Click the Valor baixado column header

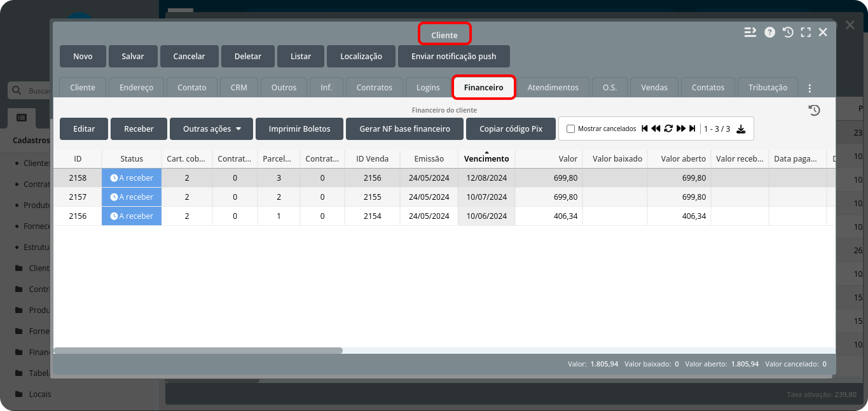click(x=615, y=158)
